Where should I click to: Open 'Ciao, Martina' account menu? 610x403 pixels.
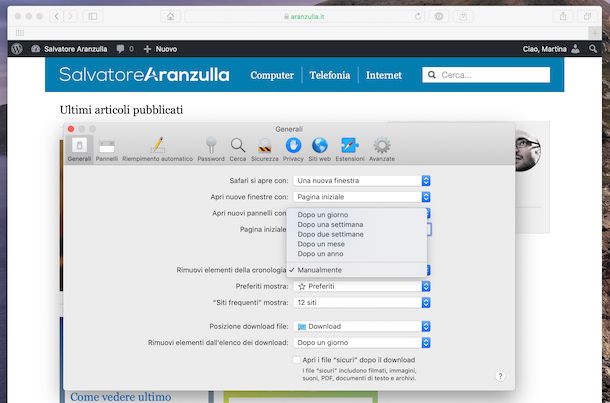(551, 49)
